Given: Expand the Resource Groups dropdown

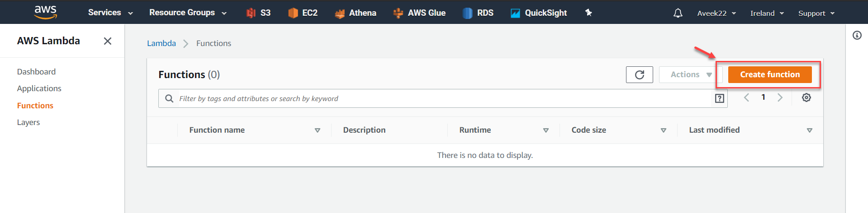Looking at the screenshot, I should coord(188,13).
